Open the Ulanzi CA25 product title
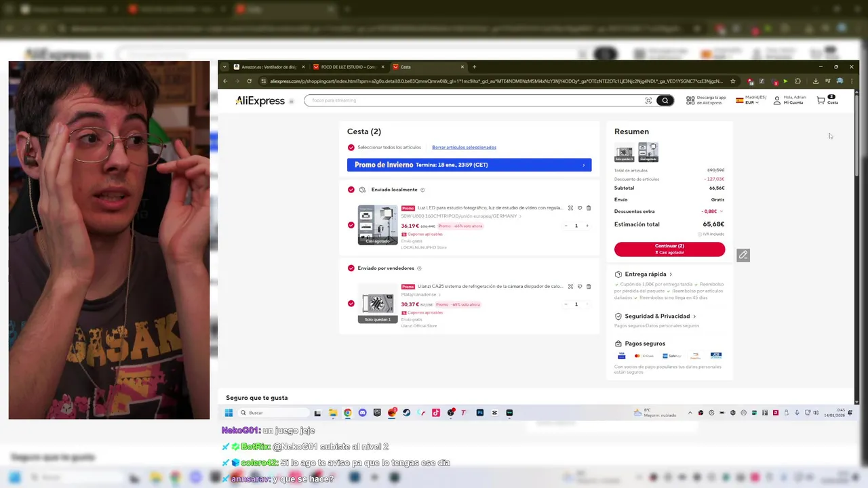 (490, 287)
